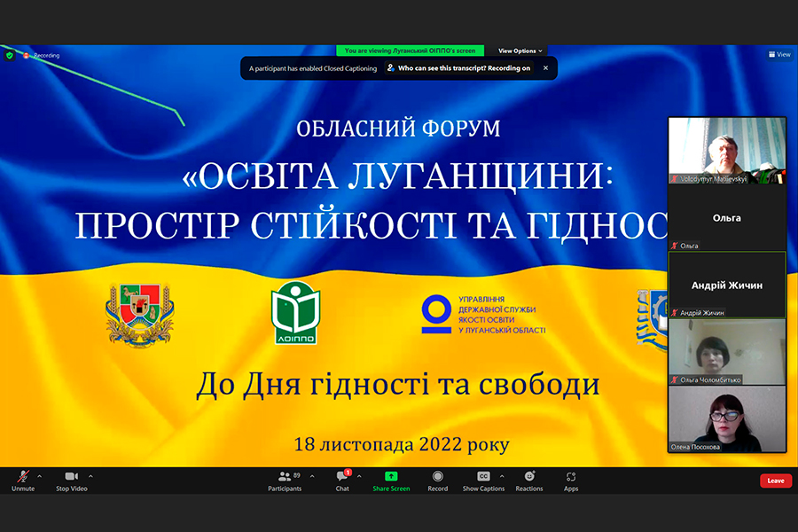Stop Video with the camera icon
The height and width of the screenshot is (532, 798).
click(71, 481)
